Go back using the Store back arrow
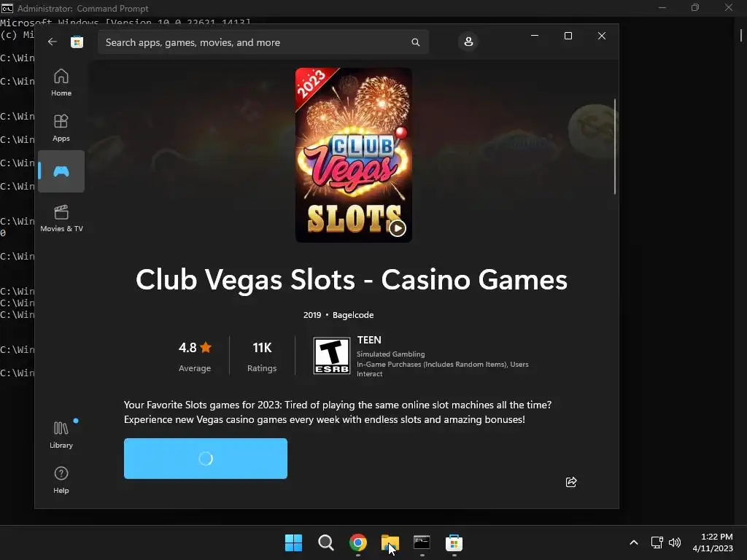 click(53, 42)
